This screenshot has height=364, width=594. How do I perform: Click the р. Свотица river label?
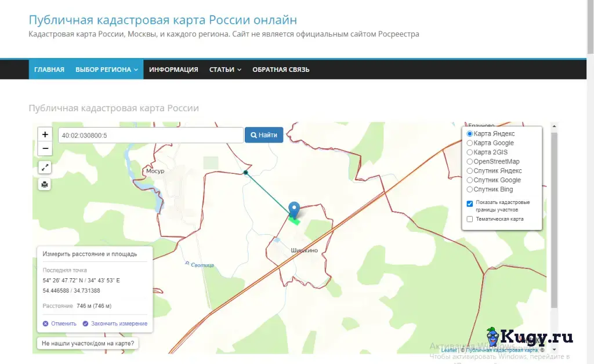(x=200, y=264)
